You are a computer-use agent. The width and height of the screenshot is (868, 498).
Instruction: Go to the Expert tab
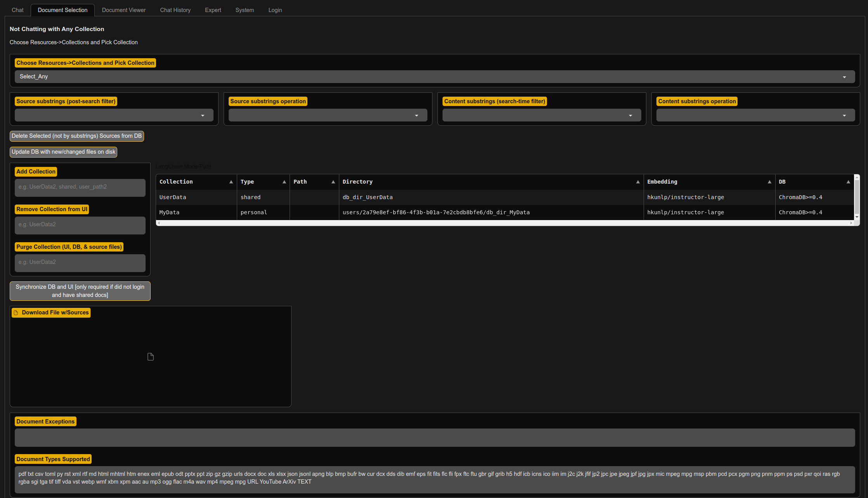[213, 10]
